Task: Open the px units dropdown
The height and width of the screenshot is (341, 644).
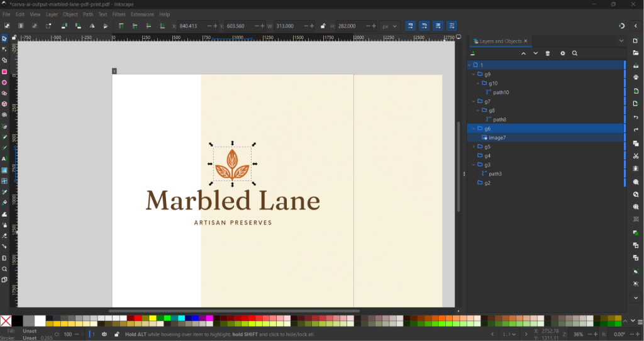Action: tap(389, 26)
